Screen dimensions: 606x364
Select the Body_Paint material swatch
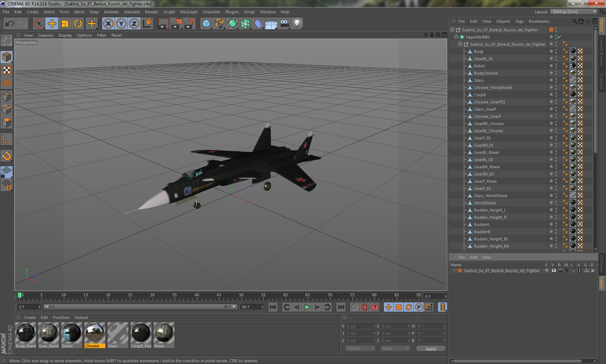(x=26, y=335)
